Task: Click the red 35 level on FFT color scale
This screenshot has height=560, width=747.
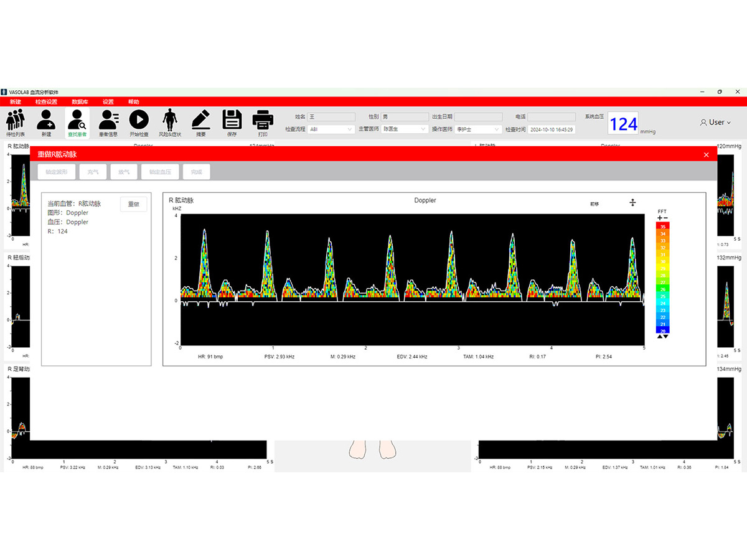Action: pyautogui.click(x=663, y=226)
